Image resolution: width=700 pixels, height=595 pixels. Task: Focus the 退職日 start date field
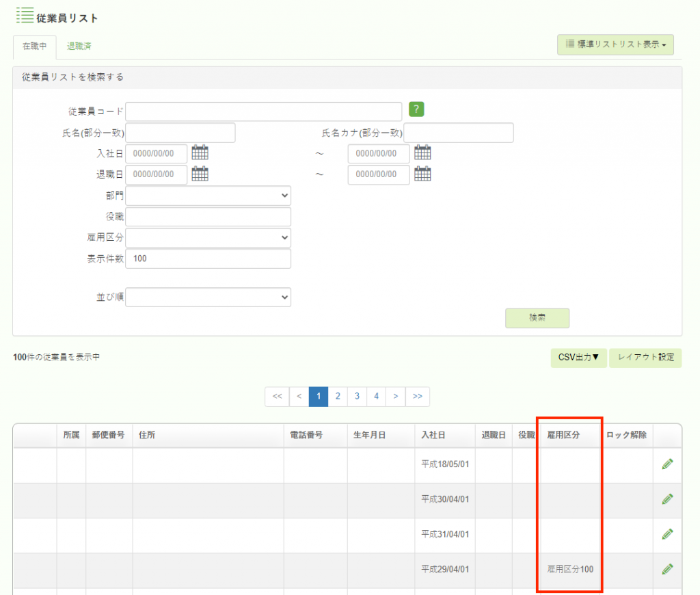pyautogui.click(x=157, y=174)
